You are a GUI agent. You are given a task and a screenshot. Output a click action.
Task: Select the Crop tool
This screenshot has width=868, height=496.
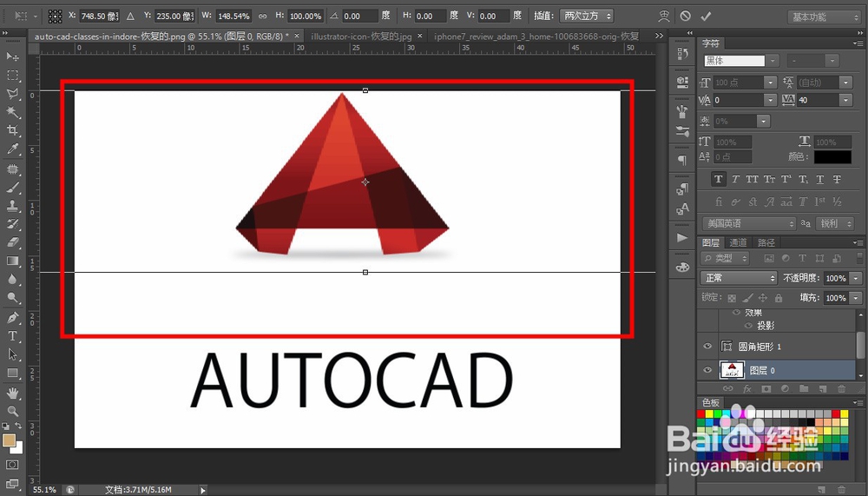pos(12,131)
